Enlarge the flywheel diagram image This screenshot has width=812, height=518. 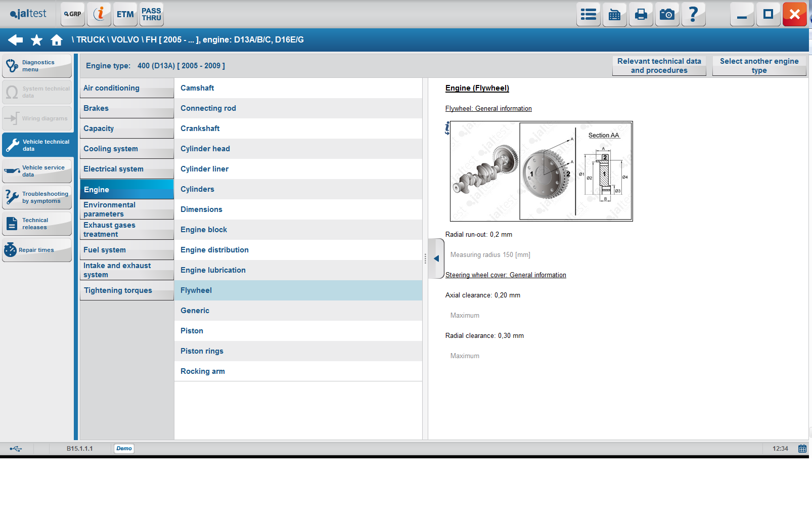(x=541, y=171)
